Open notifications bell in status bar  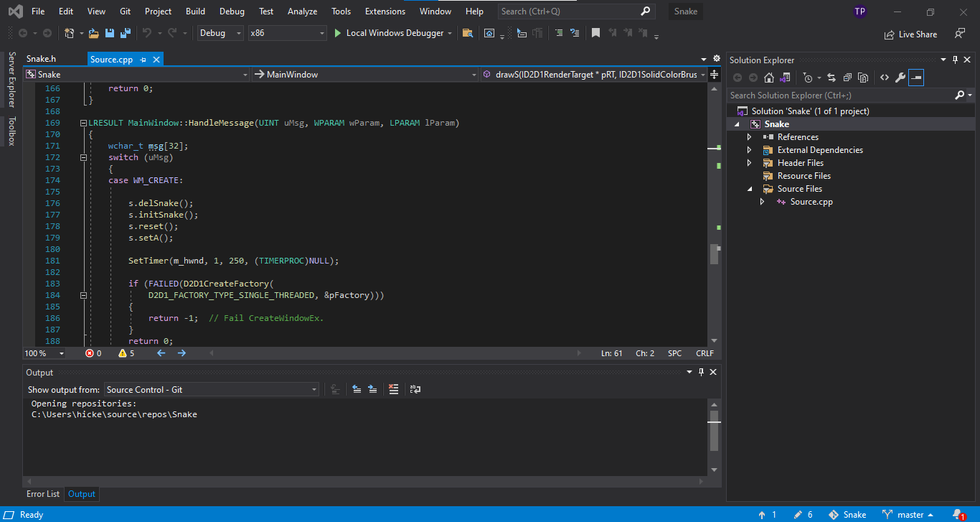[x=958, y=514]
